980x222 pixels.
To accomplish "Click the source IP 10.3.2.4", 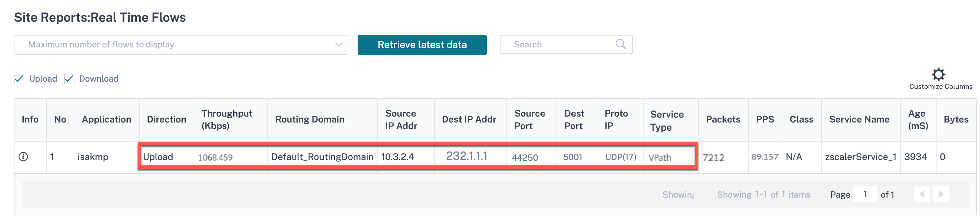I will click(397, 157).
